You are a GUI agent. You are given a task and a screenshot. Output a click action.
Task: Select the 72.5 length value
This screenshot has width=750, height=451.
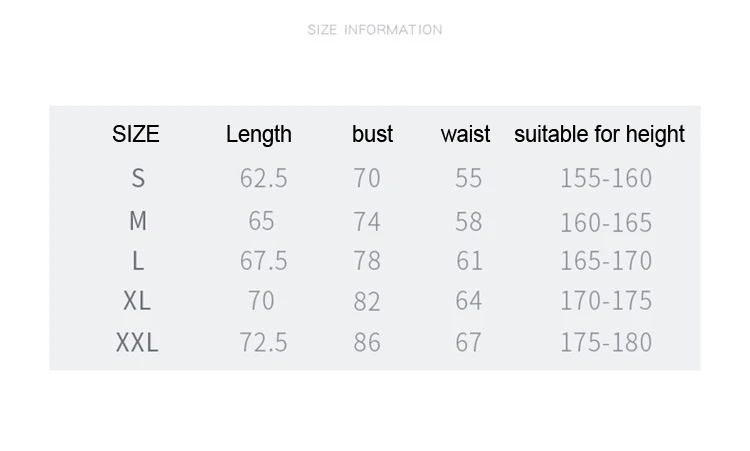[264, 342]
